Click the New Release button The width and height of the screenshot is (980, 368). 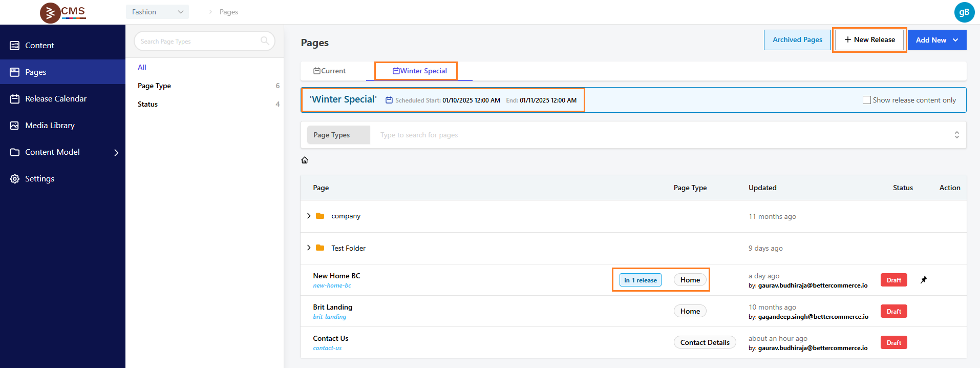click(x=869, y=40)
